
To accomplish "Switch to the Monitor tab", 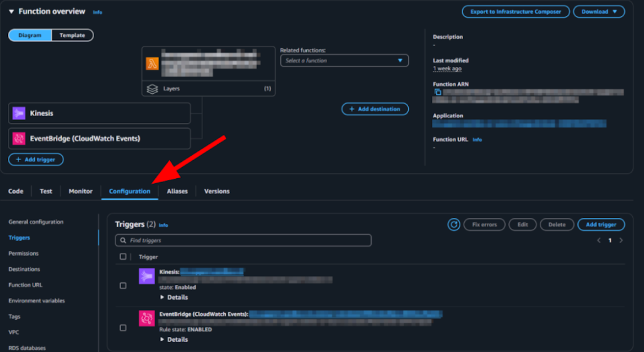I will pyautogui.click(x=81, y=191).
